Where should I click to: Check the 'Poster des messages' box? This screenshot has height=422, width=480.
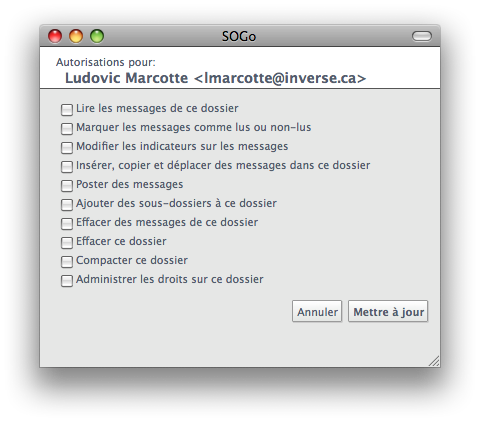[x=67, y=185]
